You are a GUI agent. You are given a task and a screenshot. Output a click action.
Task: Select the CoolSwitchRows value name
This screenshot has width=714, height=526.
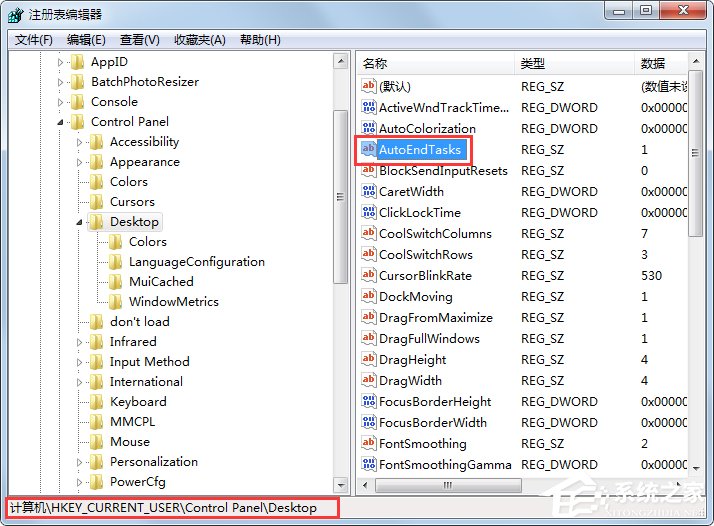[426, 255]
